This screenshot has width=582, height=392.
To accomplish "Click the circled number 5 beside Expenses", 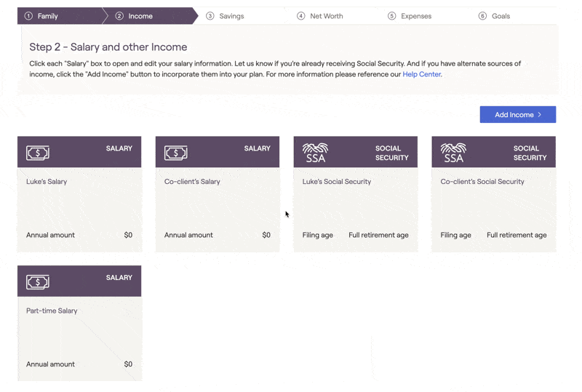I will pos(391,16).
